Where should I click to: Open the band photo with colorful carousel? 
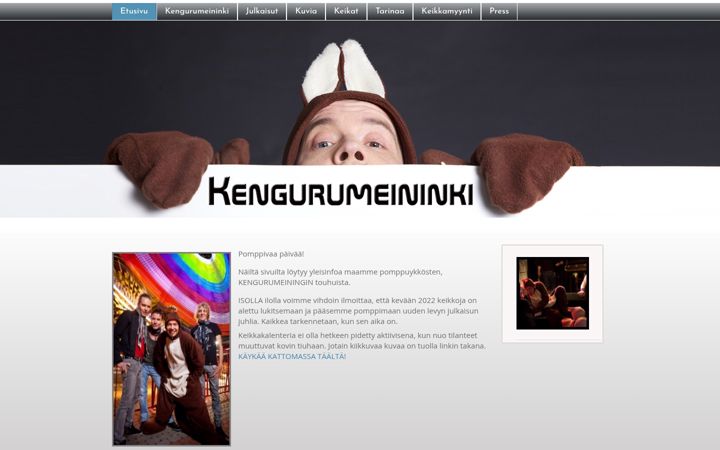(x=172, y=349)
